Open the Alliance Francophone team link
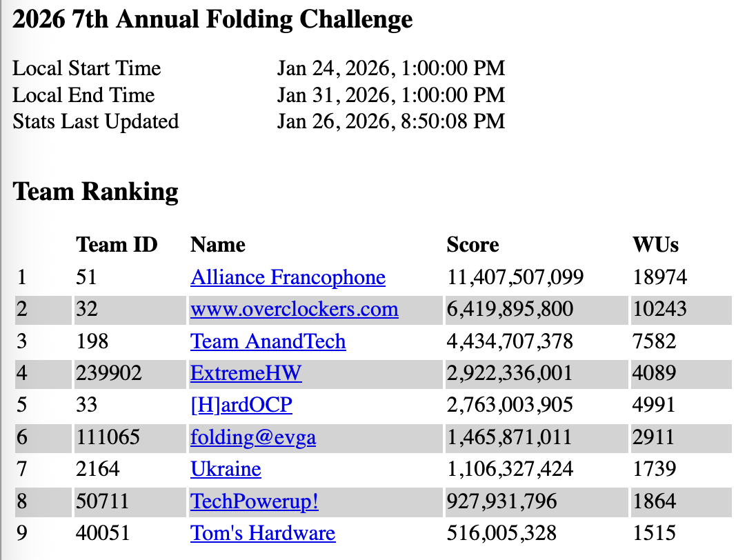Image resolution: width=756 pixels, height=560 pixels. [x=288, y=277]
